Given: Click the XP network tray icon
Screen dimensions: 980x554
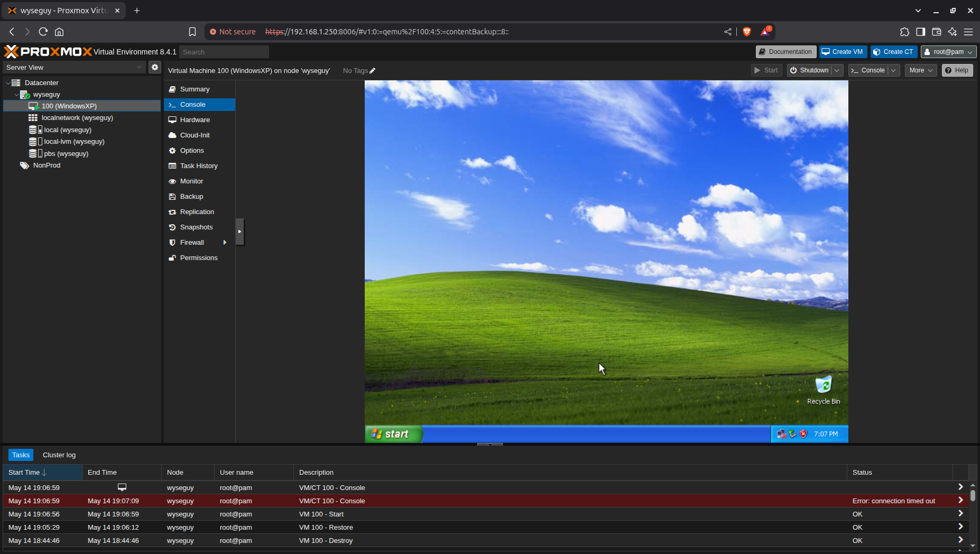Looking at the screenshot, I should pyautogui.click(x=781, y=434).
